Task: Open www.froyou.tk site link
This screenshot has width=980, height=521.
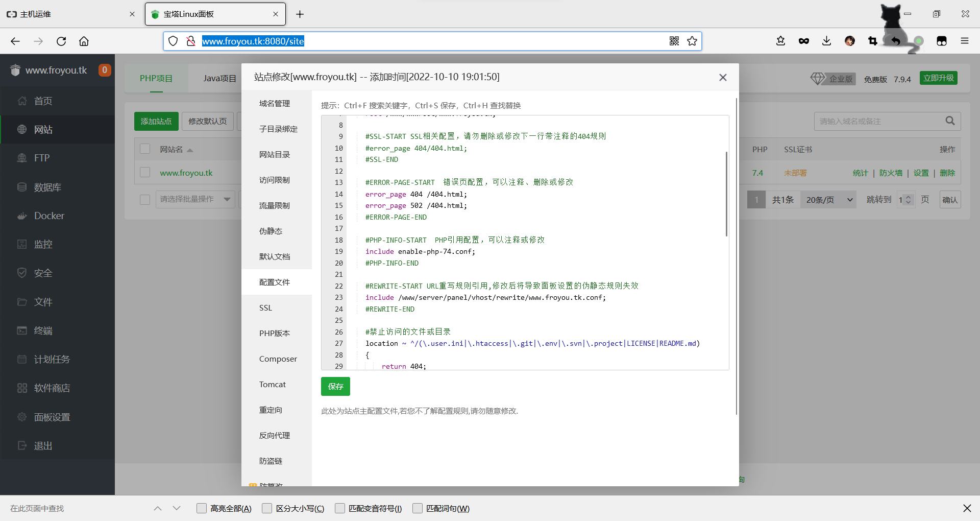Action: pos(186,173)
